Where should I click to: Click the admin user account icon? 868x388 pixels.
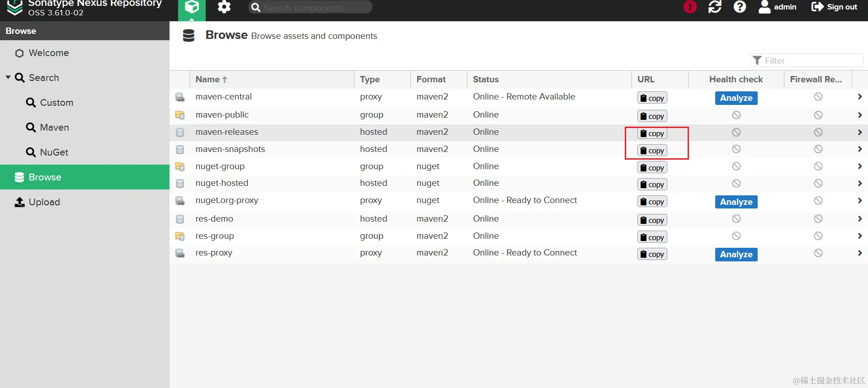coord(764,7)
